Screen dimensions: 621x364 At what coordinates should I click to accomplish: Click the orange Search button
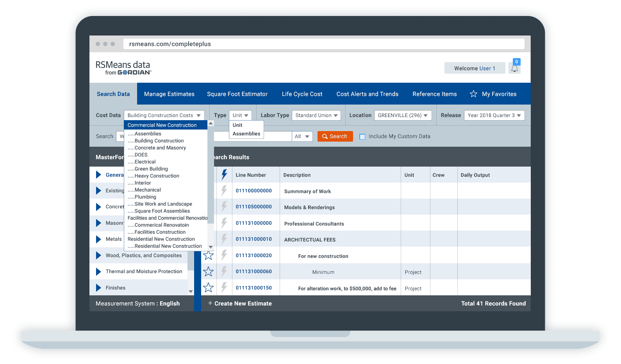pyautogui.click(x=335, y=137)
